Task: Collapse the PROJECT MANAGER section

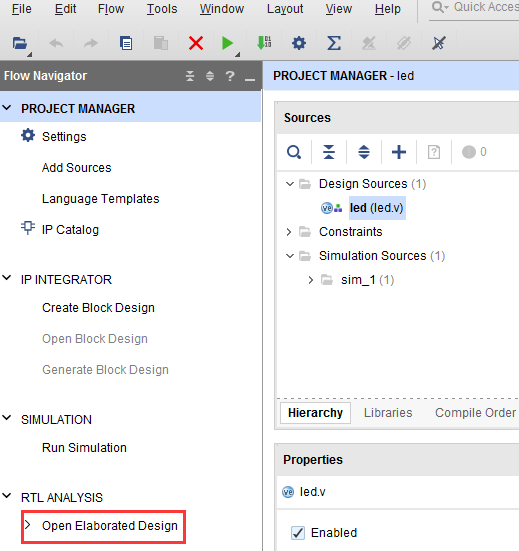Action: coord(7,108)
